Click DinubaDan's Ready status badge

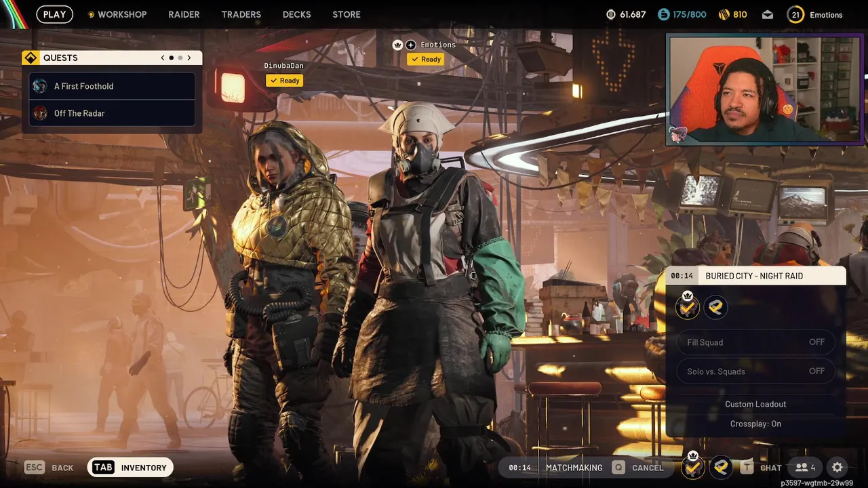tap(284, 81)
